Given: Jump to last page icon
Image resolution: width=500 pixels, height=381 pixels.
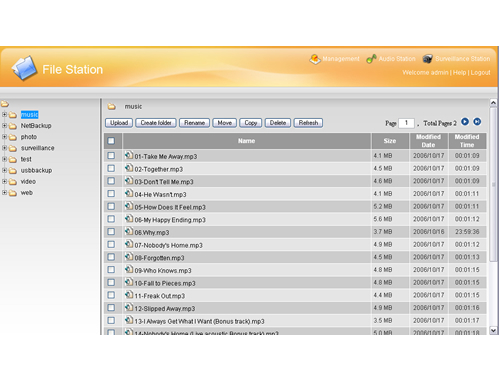Looking at the screenshot, I should [x=477, y=122].
